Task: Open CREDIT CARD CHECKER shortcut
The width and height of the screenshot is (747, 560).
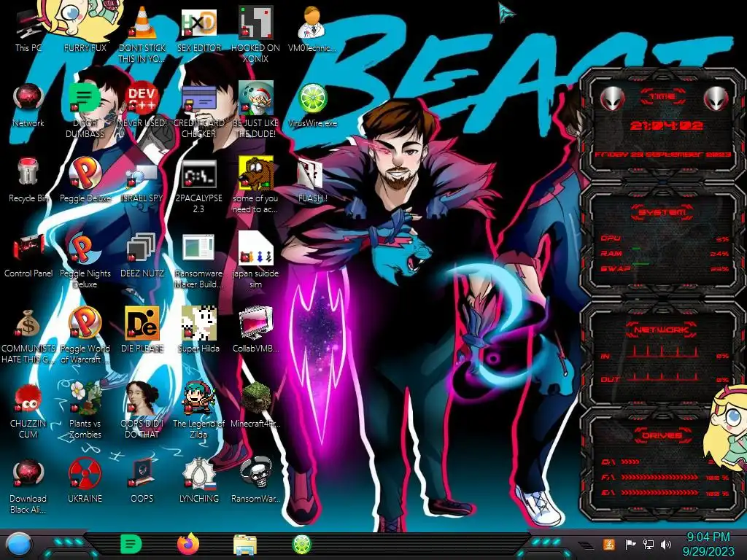Action: coord(198,109)
